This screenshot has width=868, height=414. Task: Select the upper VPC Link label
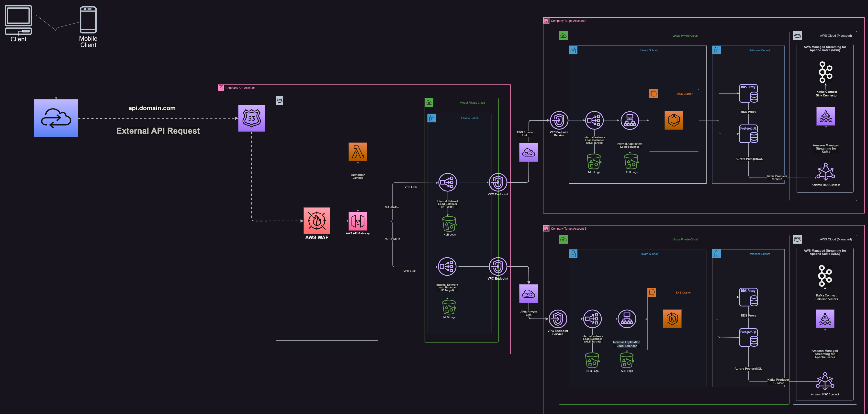411,187
